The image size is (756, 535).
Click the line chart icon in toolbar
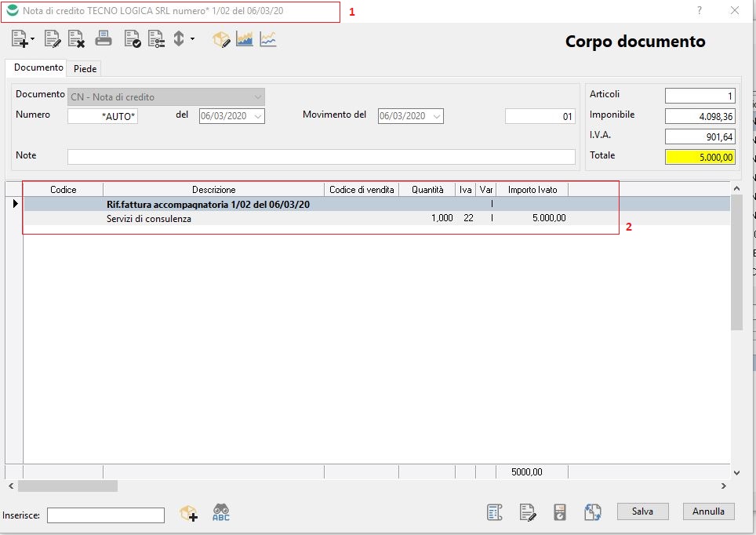[268, 38]
